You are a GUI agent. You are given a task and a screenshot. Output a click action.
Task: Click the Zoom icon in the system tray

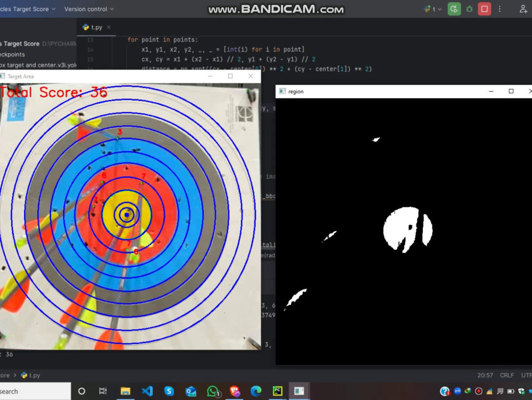[x=458, y=391]
